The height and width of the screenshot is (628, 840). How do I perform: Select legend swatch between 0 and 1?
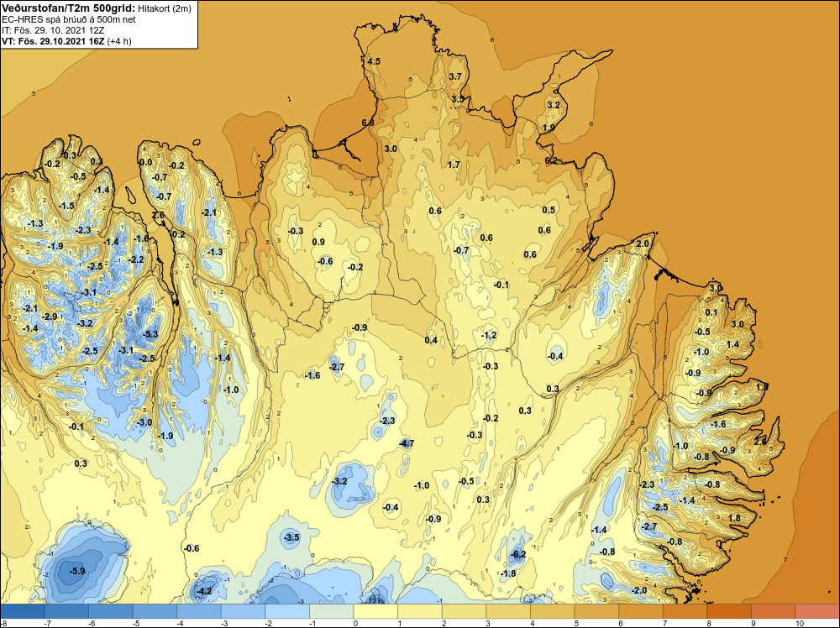[375, 611]
